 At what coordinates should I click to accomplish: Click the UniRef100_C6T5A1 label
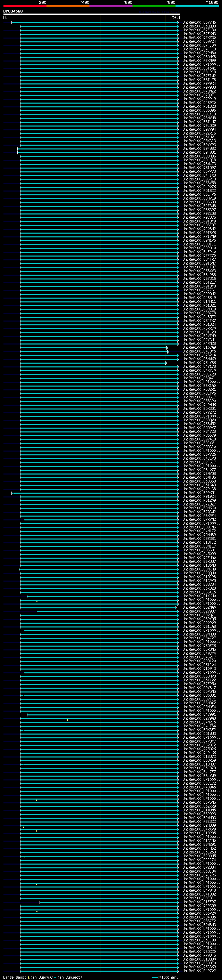click(199, 68)
